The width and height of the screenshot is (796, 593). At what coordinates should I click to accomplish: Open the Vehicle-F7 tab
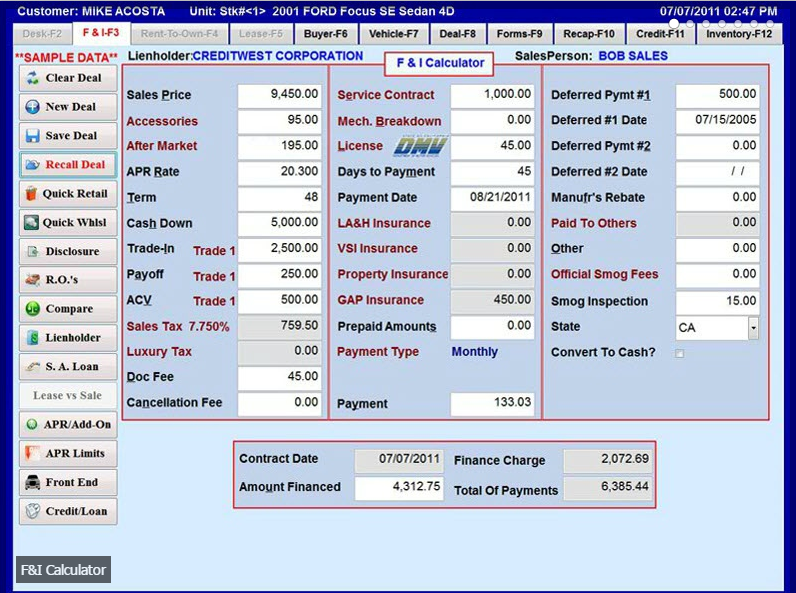click(x=393, y=34)
